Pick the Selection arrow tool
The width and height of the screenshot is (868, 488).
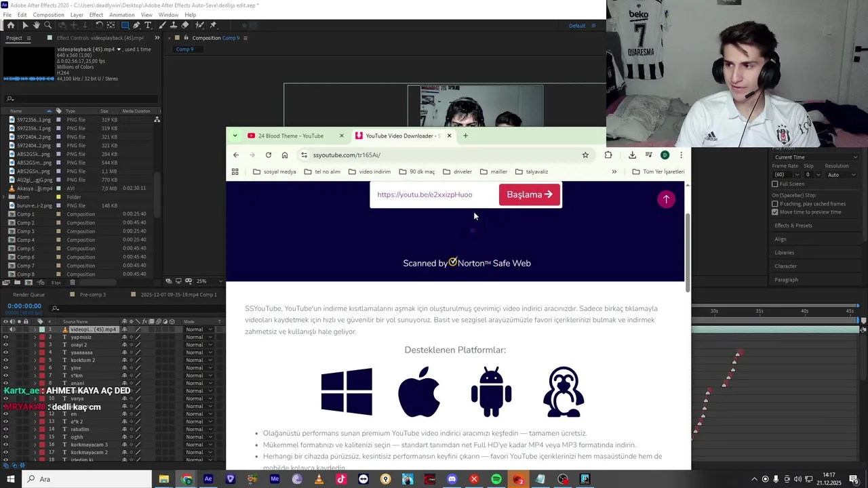pyautogui.click(x=25, y=25)
